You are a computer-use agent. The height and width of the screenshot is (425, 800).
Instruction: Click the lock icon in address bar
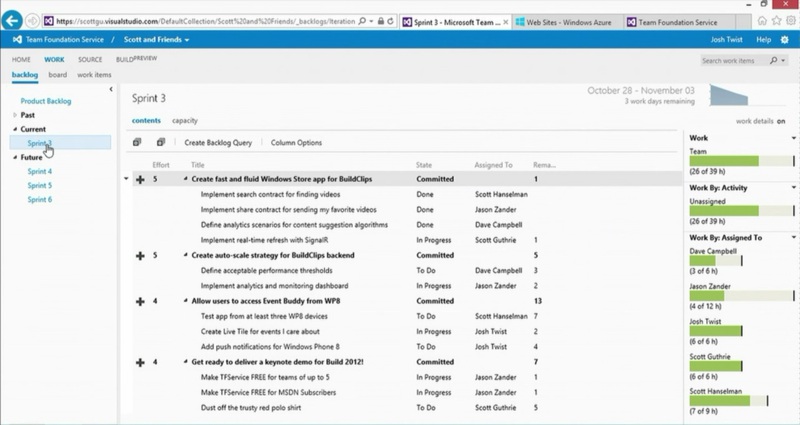pos(381,21)
